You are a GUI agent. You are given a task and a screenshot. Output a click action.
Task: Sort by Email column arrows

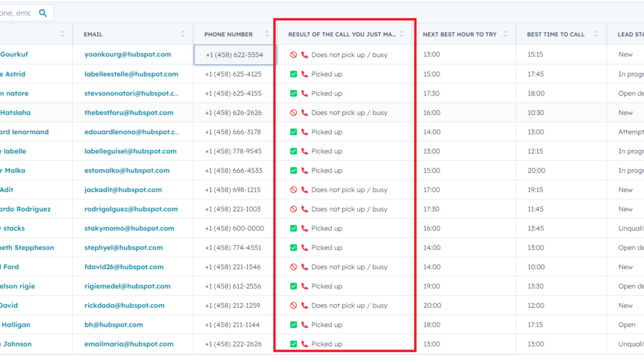183,34
